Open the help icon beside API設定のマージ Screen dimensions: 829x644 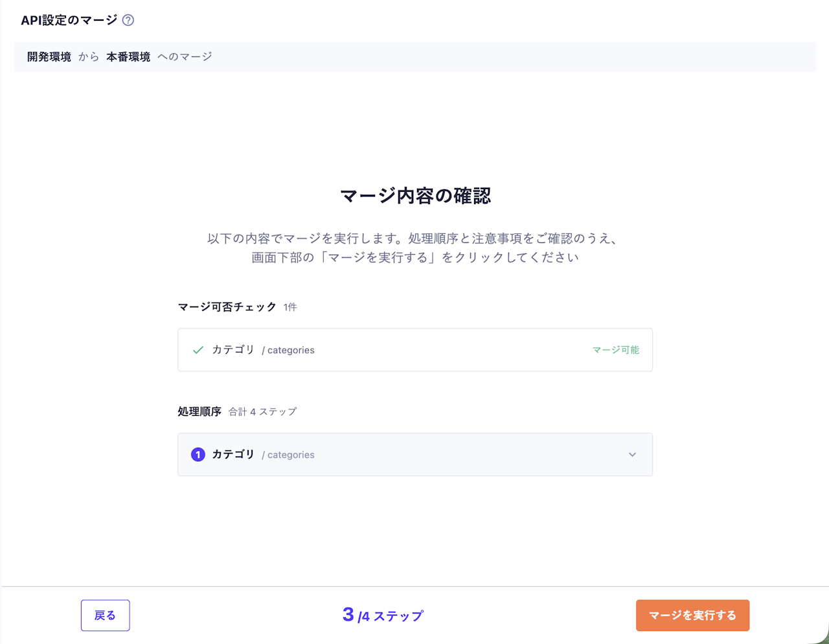[x=128, y=20]
